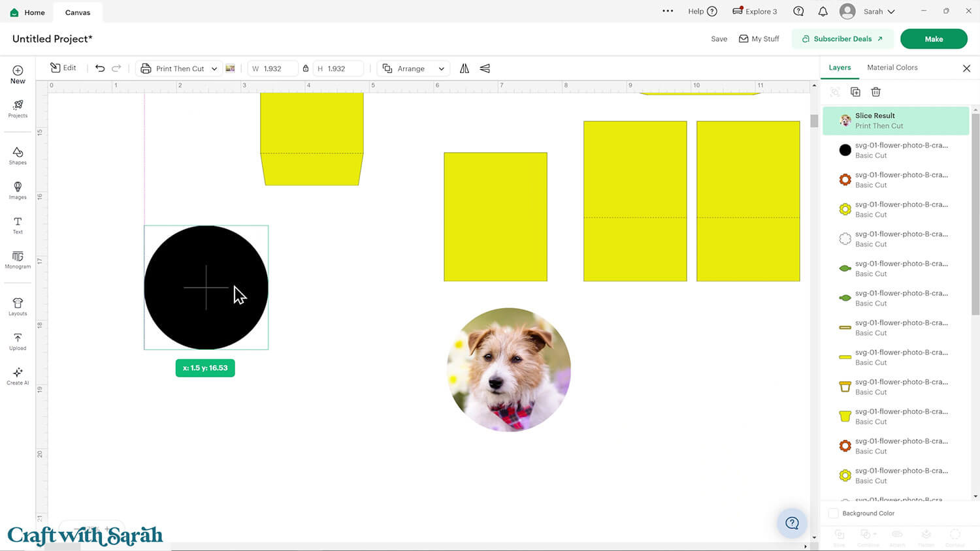Click the print color swatch in toolbar

230,69
